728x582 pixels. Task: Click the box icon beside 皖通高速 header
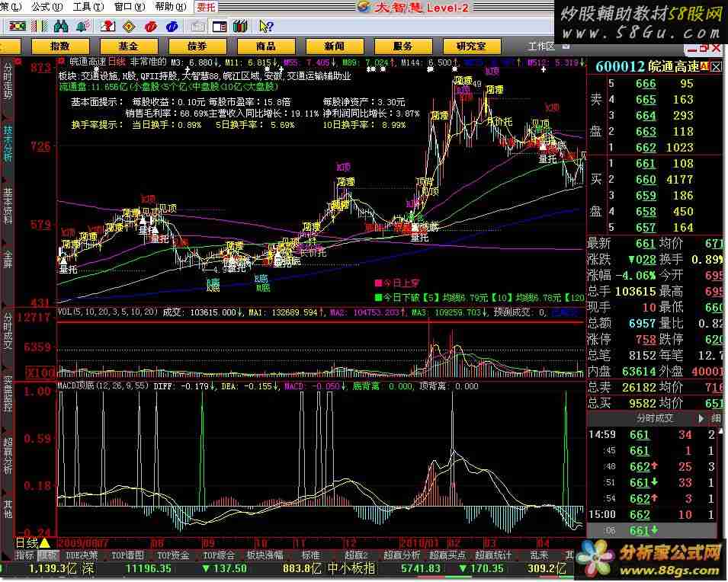(x=717, y=67)
